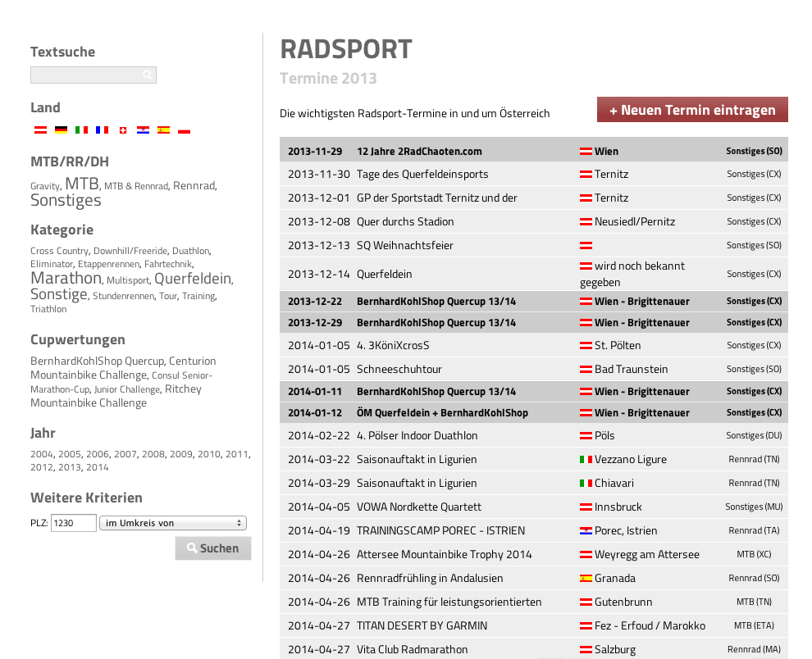
Task: Open 'Schneeschuhtour' event
Action: point(399,369)
